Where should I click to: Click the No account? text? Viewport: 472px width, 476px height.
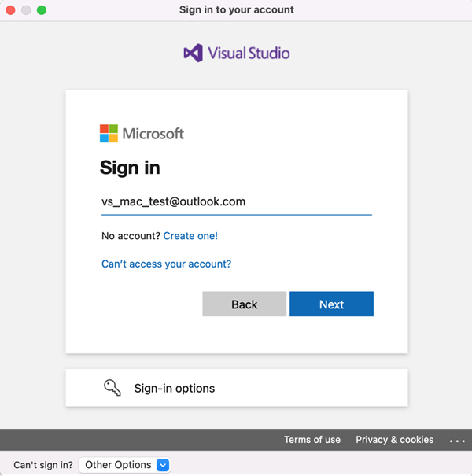[x=131, y=236]
